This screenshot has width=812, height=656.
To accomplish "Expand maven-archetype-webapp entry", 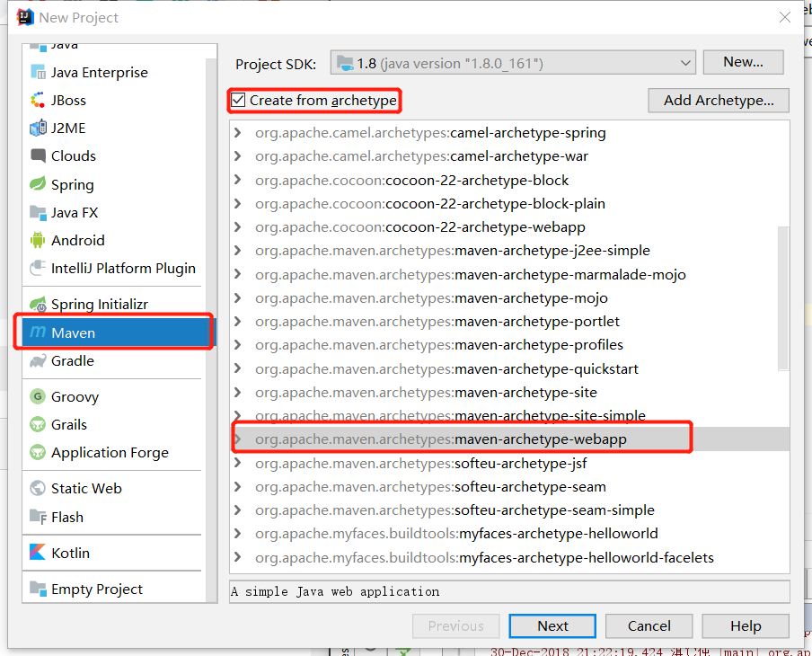I will (x=238, y=439).
